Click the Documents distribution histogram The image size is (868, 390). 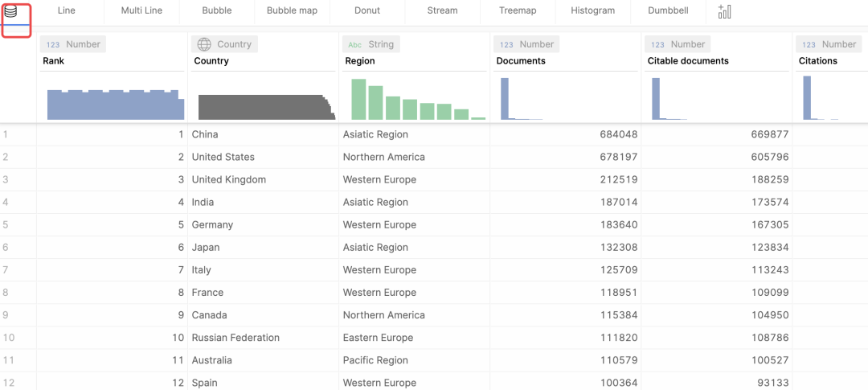pyautogui.click(x=522, y=99)
